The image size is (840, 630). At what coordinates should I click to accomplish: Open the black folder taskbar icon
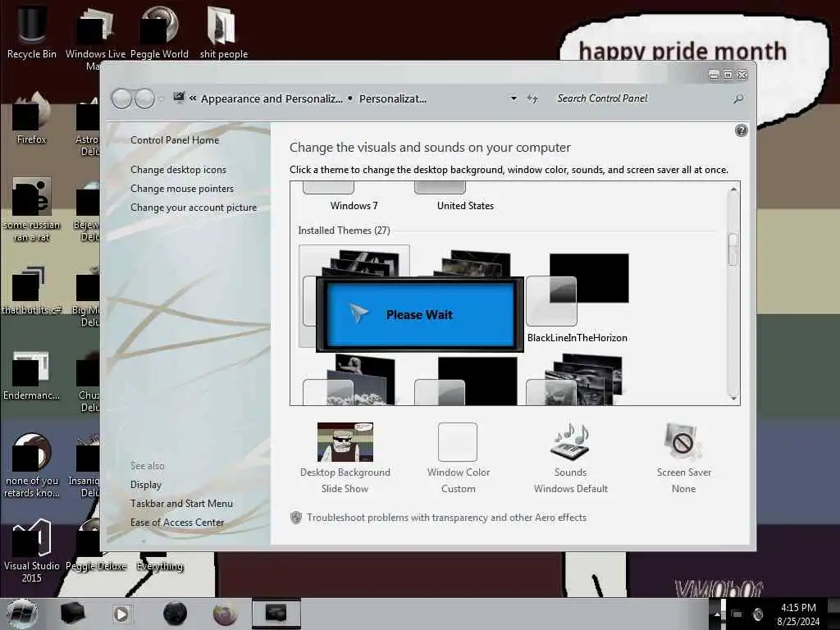[72, 614]
